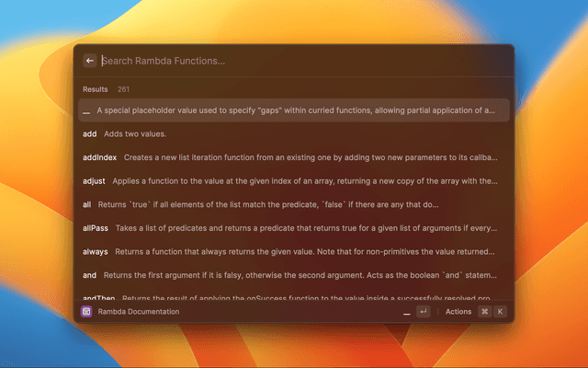Click the back arrow button
The width and height of the screenshot is (588, 368).
[x=90, y=61]
